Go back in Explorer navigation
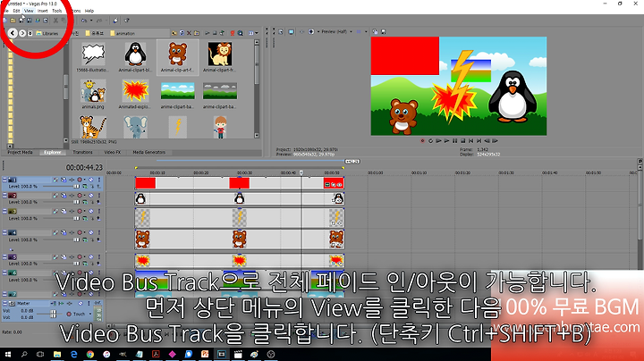Viewport: 644px width, 361px height. (13, 33)
